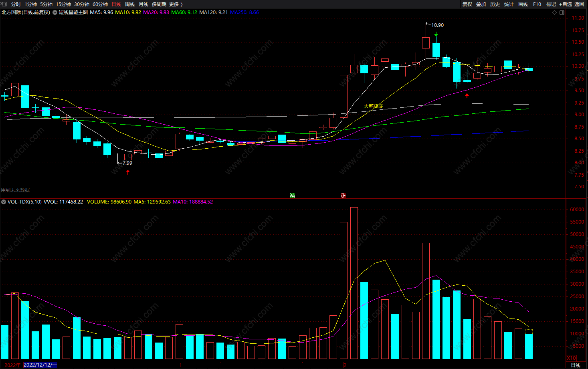Click the 短线量能主图 indicator name

pyautogui.click(x=73, y=12)
